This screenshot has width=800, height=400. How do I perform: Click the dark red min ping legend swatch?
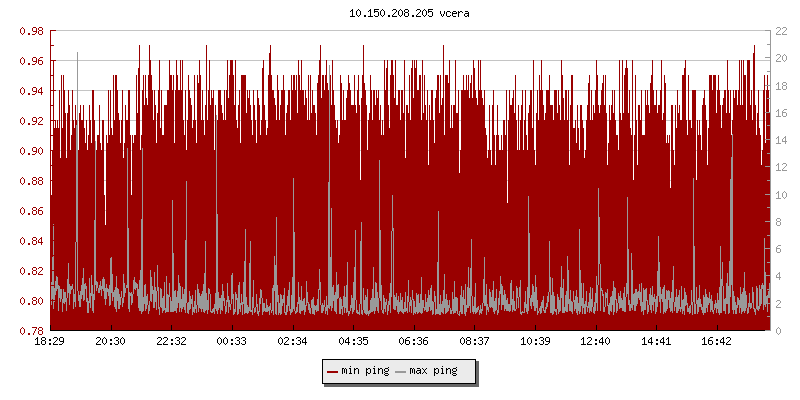tap(332, 371)
